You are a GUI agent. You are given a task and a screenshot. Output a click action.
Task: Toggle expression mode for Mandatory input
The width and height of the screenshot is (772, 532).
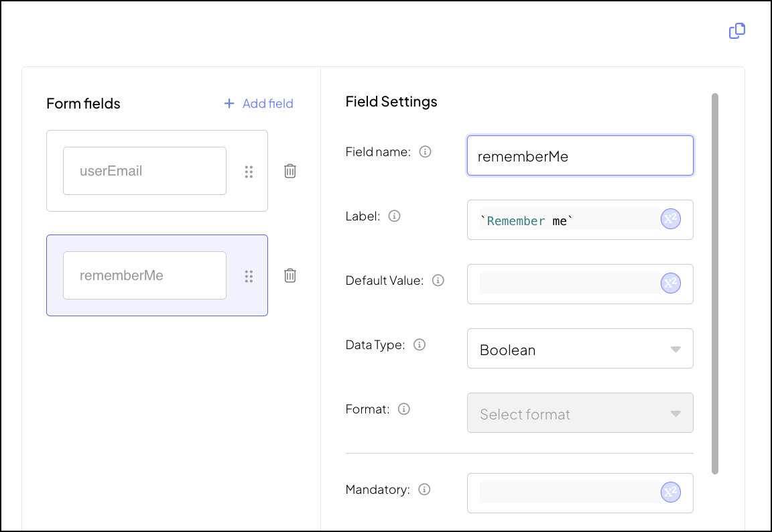click(671, 492)
